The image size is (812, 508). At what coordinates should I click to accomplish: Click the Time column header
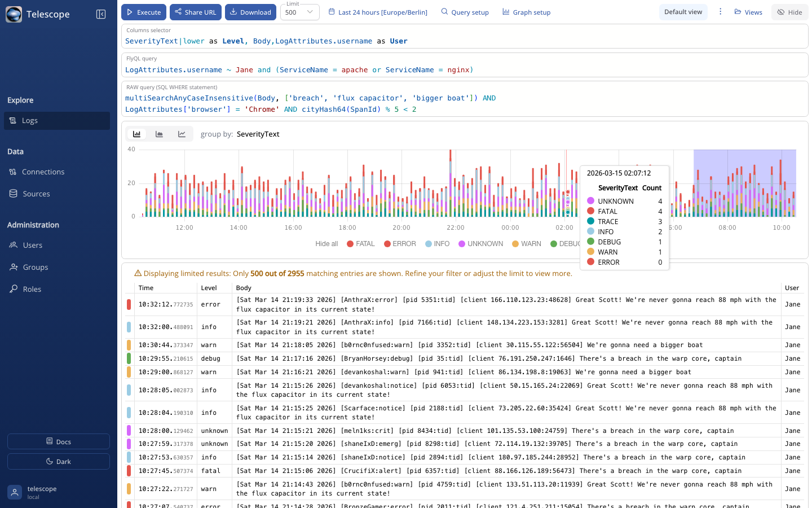tap(146, 288)
